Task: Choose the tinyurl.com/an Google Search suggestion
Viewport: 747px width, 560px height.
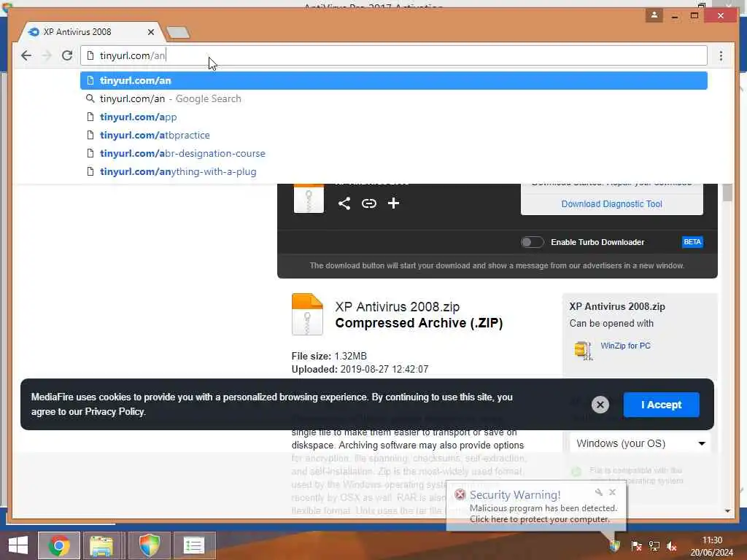Action: [x=393, y=98]
